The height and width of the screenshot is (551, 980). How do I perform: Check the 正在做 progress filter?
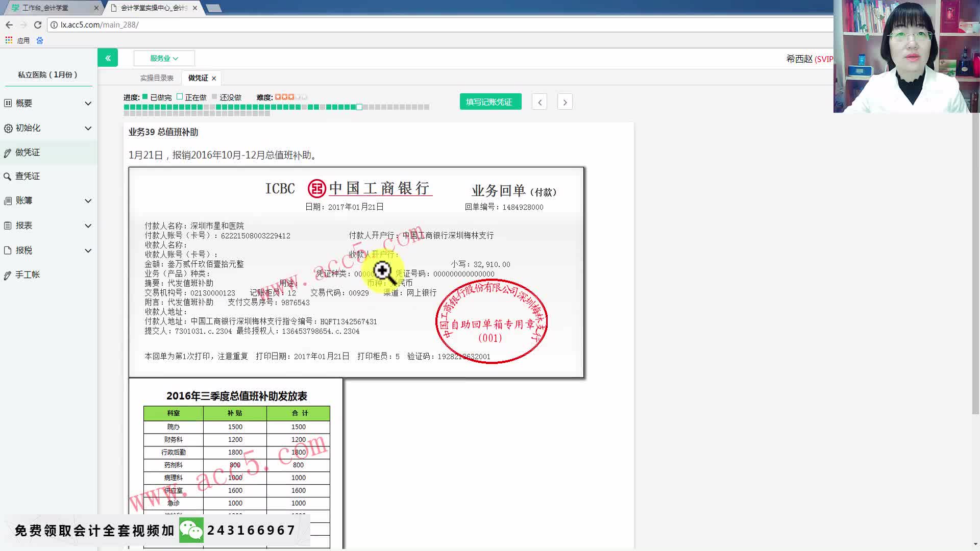pos(180,96)
